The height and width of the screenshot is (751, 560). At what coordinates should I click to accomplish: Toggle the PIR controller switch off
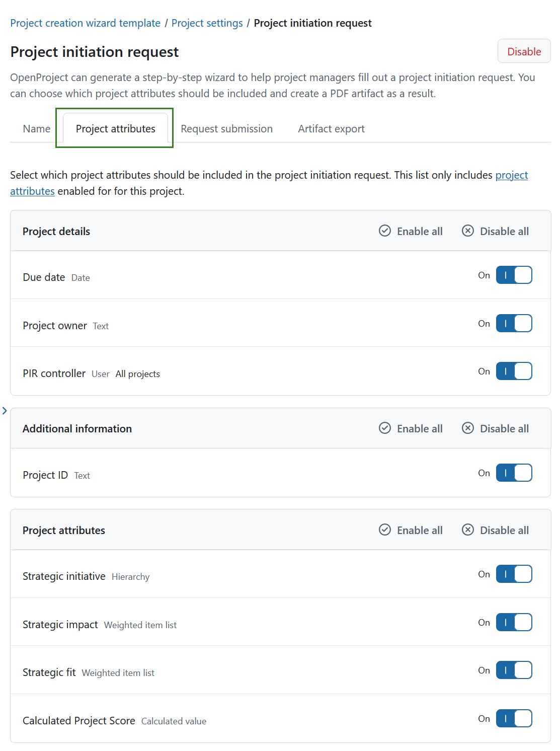click(x=514, y=371)
